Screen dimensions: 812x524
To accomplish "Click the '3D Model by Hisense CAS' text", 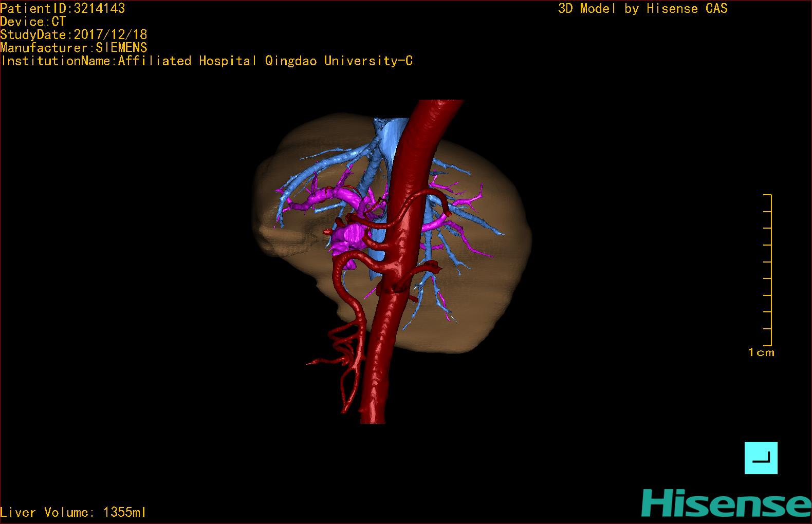I will (x=643, y=8).
